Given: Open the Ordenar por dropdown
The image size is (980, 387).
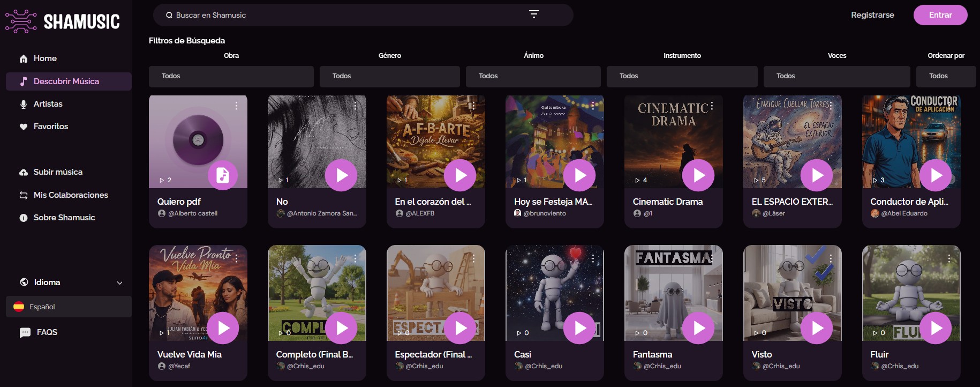Looking at the screenshot, I should [945, 76].
